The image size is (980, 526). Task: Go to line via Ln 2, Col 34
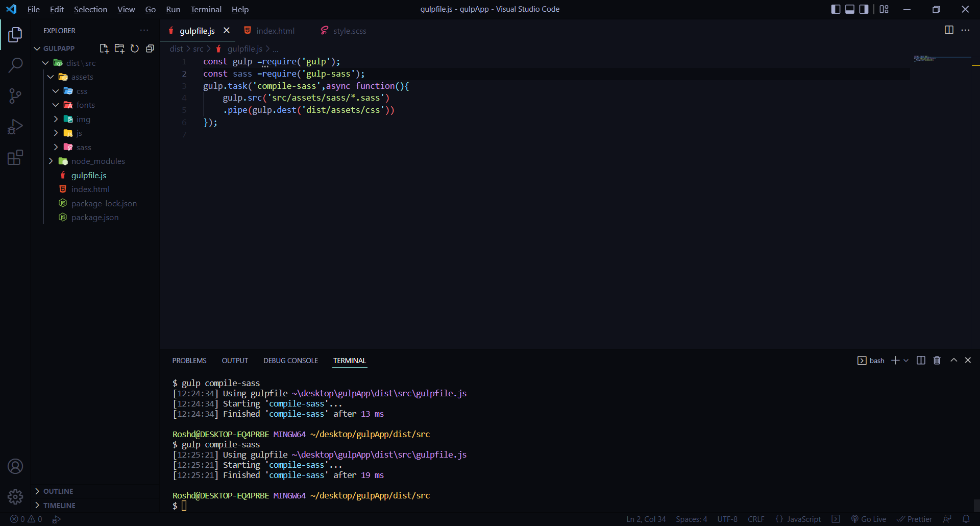(x=646, y=519)
